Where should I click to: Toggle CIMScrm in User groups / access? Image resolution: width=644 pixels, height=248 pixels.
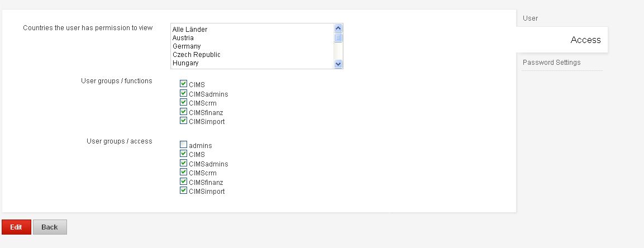click(x=183, y=172)
